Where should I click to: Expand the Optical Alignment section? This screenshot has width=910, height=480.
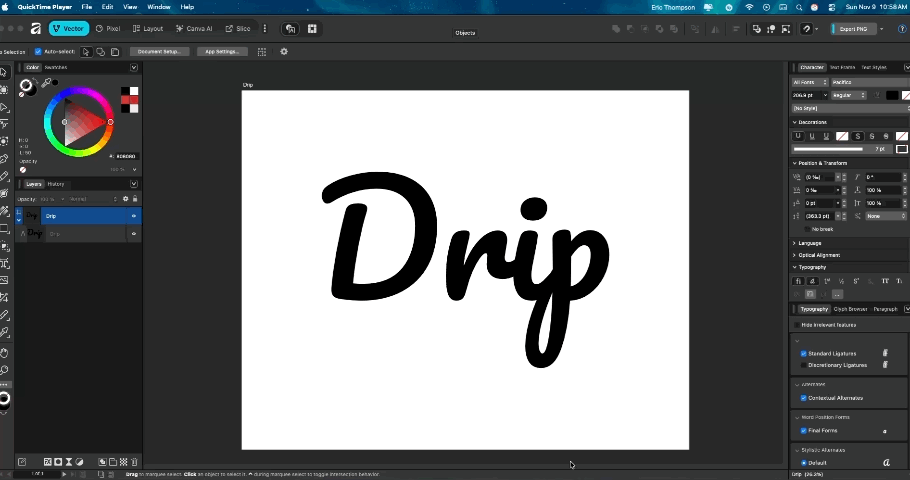click(x=795, y=255)
